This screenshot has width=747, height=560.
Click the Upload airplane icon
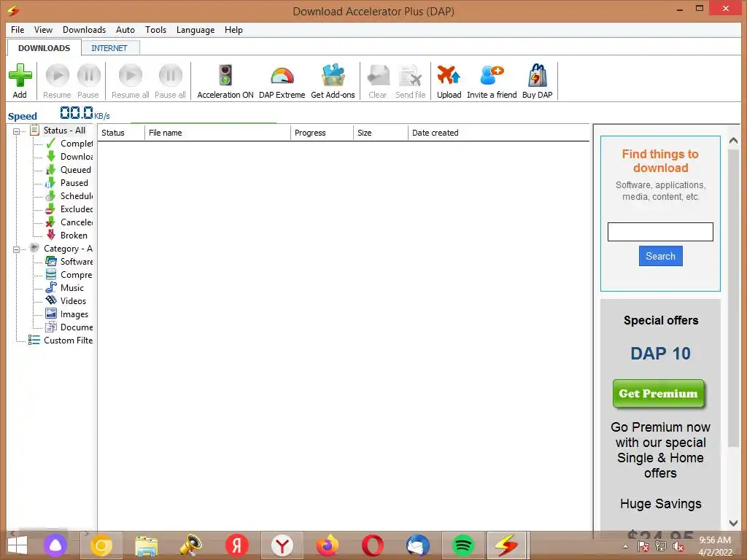(449, 75)
